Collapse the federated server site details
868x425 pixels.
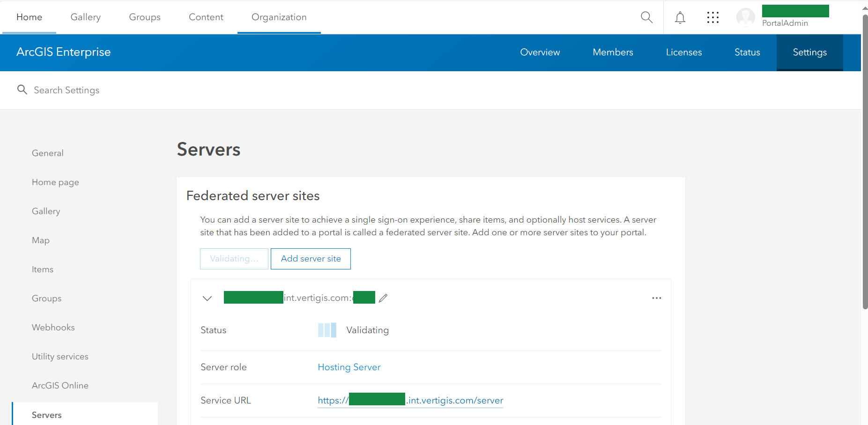click(x=207, y=298)
